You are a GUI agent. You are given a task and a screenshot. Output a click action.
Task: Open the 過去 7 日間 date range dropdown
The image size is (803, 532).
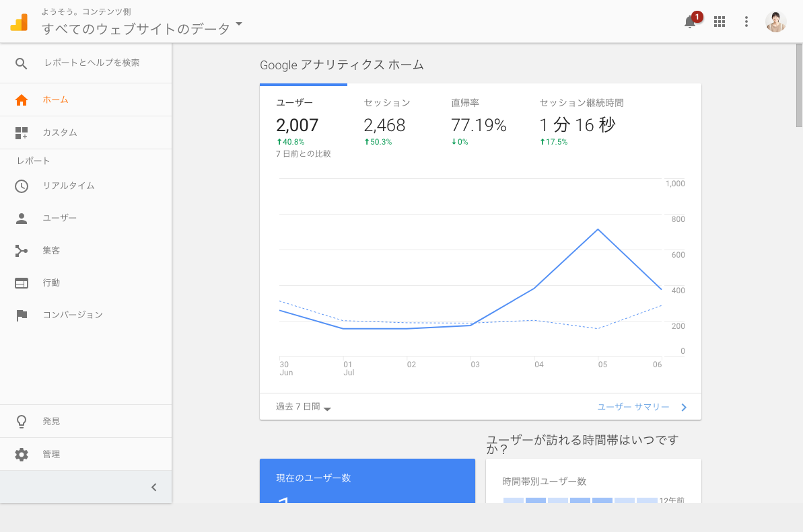(303, 407)
